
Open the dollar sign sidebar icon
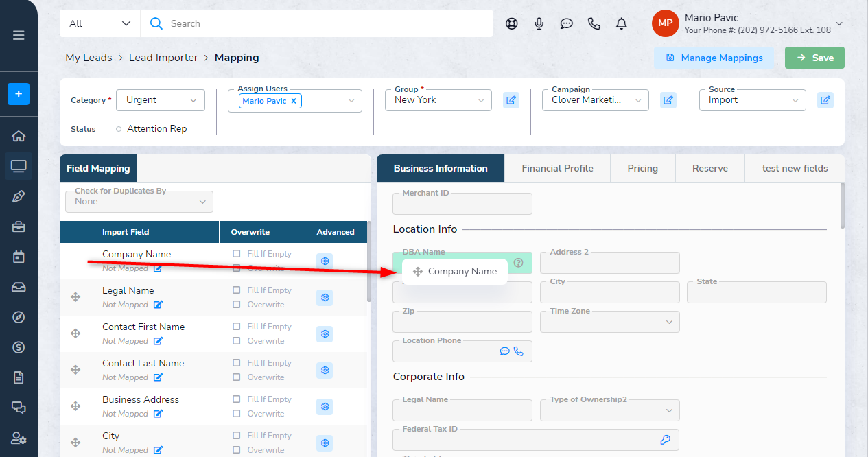tap(19, 347)
